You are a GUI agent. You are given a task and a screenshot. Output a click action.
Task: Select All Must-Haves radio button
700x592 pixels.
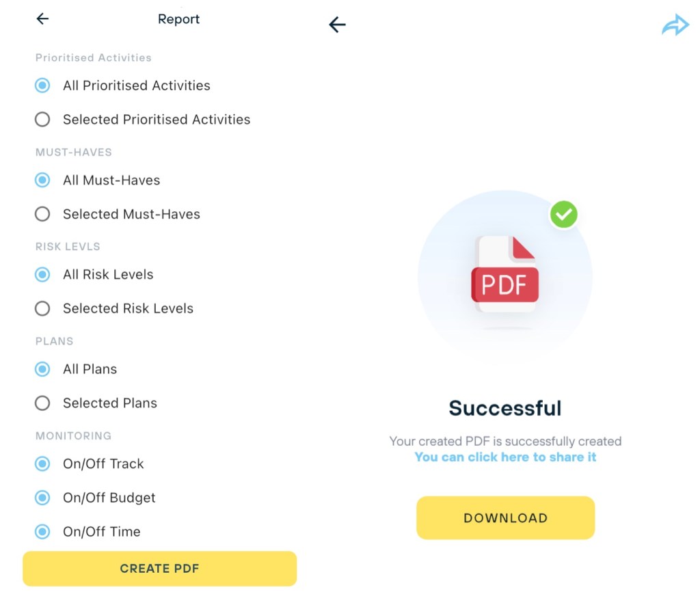click(42, 180)
